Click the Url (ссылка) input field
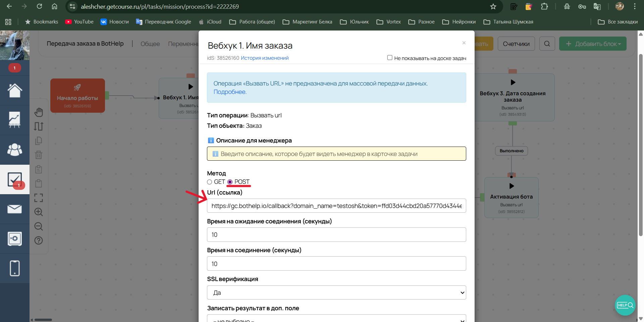644x322 pixels. (x=336, y=206)
